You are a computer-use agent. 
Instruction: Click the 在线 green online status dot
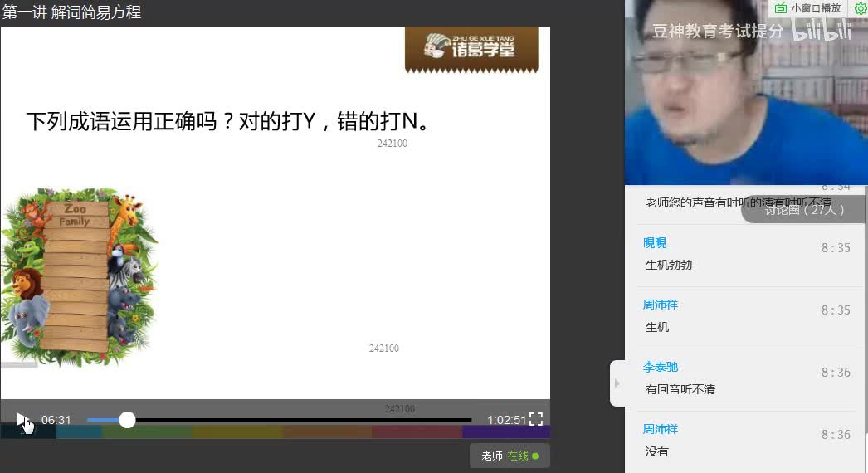click(x=535, y=456)
